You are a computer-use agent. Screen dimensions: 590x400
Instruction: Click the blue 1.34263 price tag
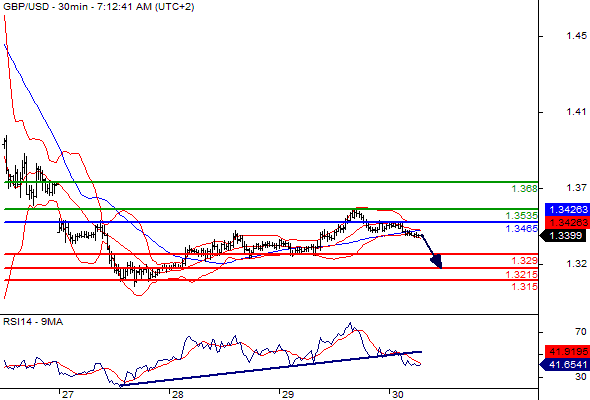[567, 209]
